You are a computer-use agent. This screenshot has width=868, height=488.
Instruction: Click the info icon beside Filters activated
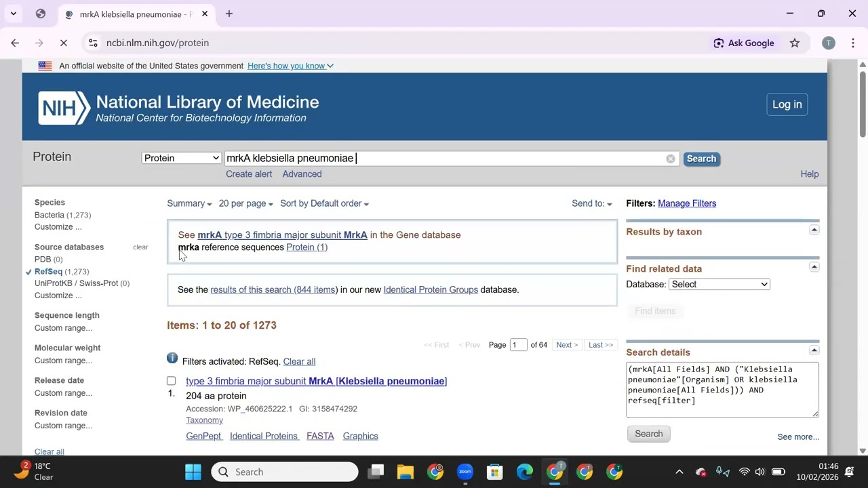pos(172,358)
